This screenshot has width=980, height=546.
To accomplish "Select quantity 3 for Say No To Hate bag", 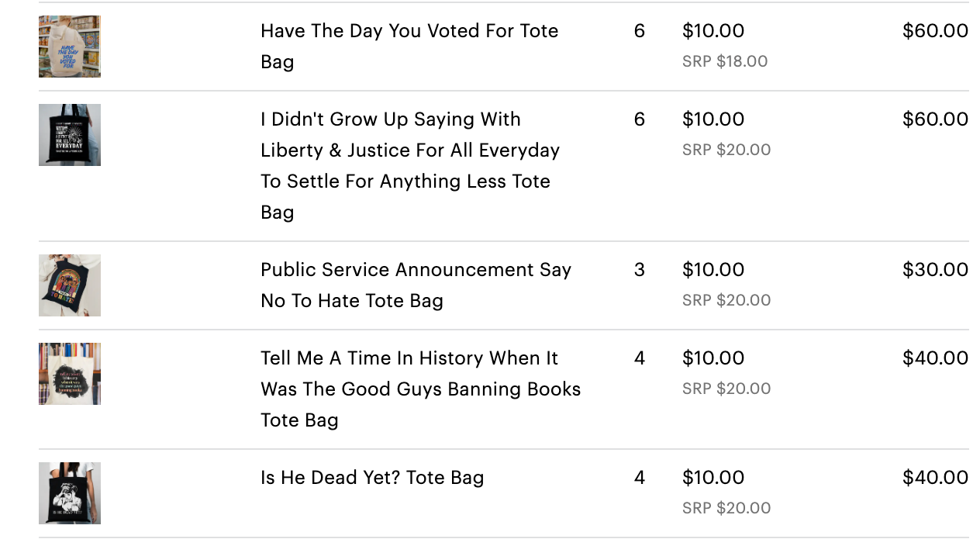I will tap(640, 270).
